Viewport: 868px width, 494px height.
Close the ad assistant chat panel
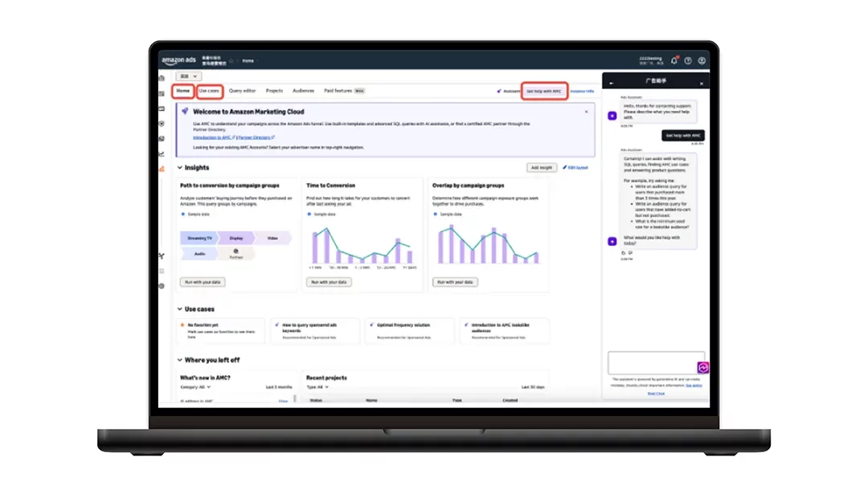(x=701, y=83)
